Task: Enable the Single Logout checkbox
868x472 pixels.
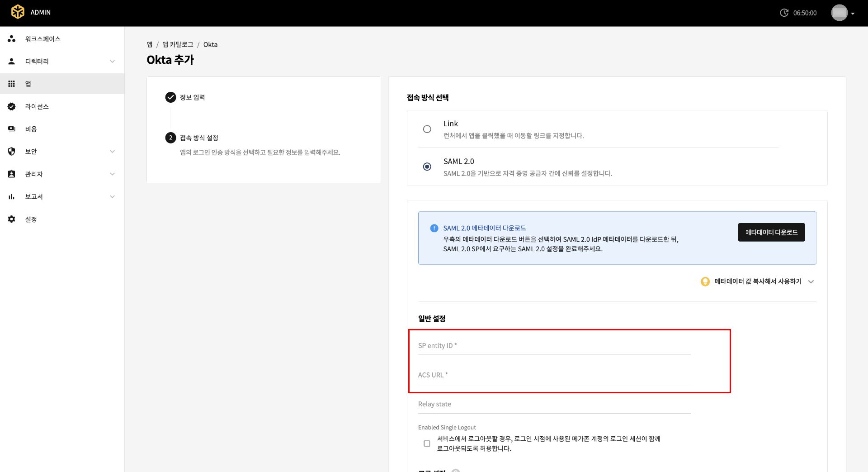Action: click(427, 443)
